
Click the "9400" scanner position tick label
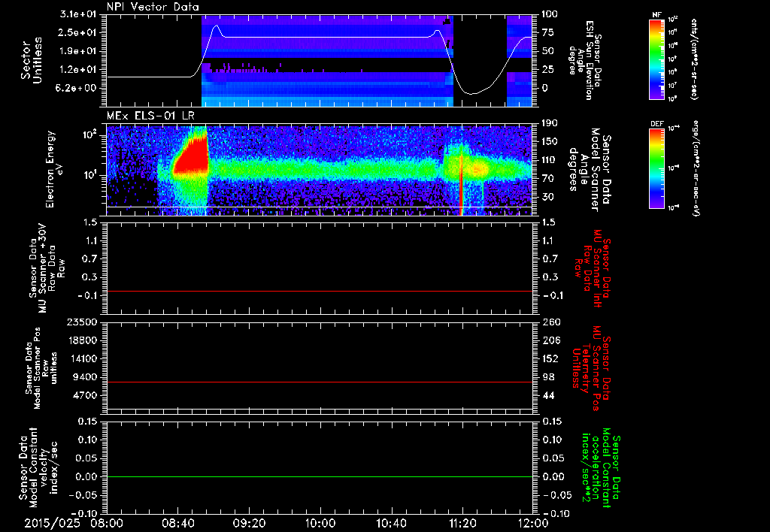[86, 377]
